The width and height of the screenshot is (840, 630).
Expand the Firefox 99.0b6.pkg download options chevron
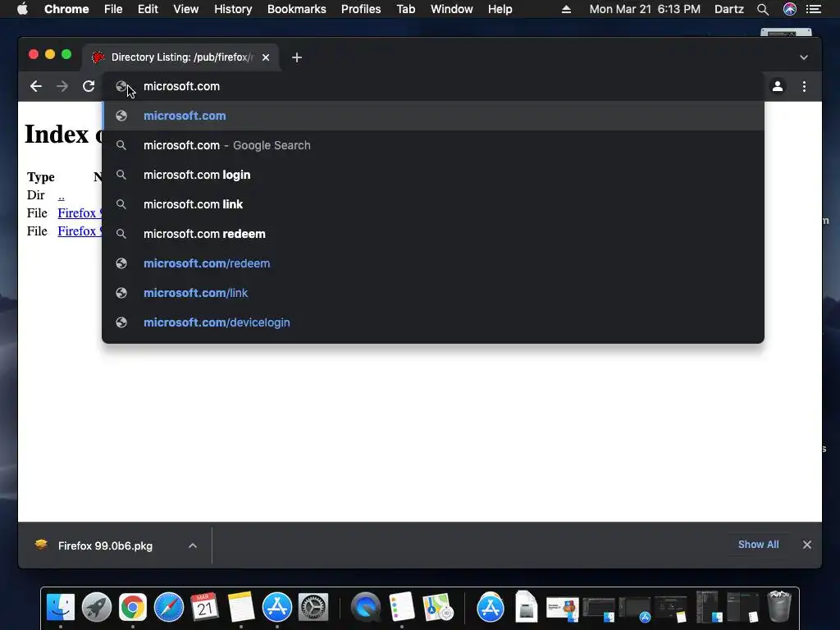193,546
